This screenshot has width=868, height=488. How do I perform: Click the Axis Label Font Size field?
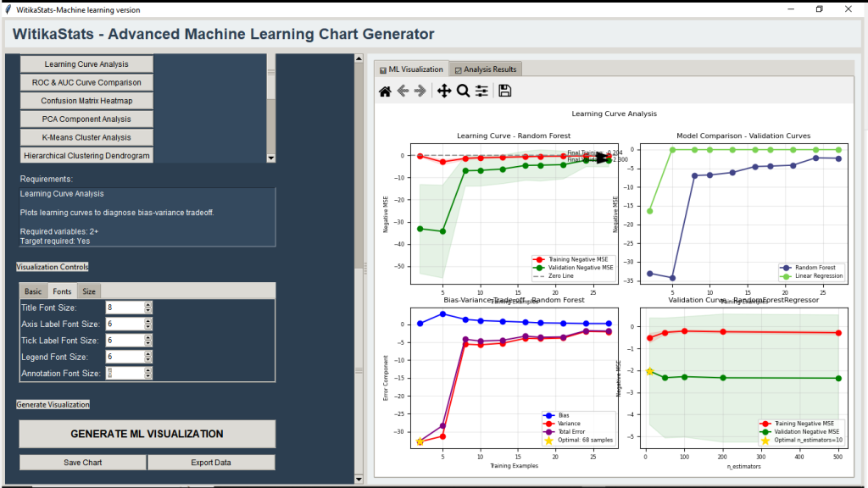coord(125,324)
